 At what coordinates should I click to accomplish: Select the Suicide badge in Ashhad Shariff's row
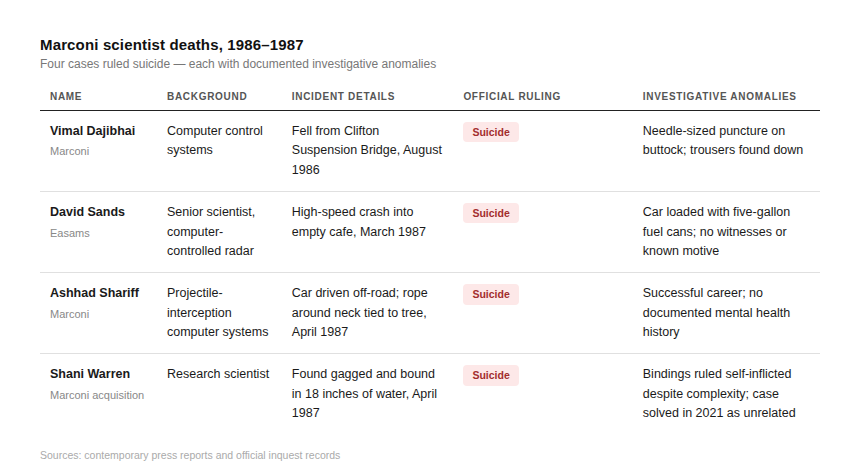click(490, 294)
